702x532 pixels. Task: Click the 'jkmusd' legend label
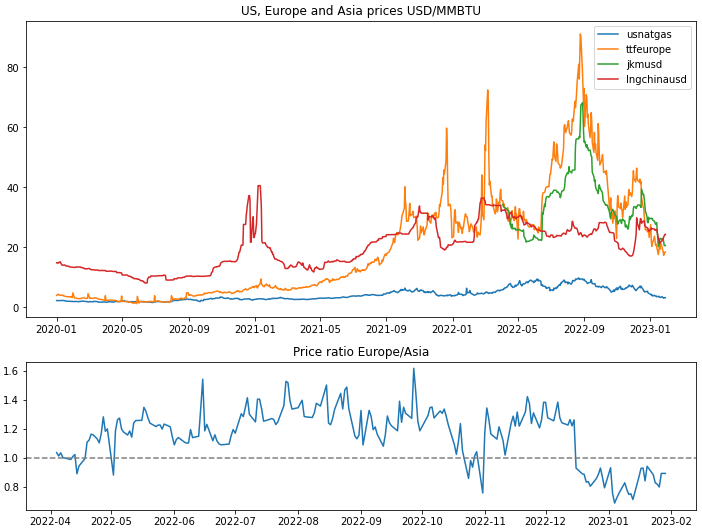click(x=644, y=64)
